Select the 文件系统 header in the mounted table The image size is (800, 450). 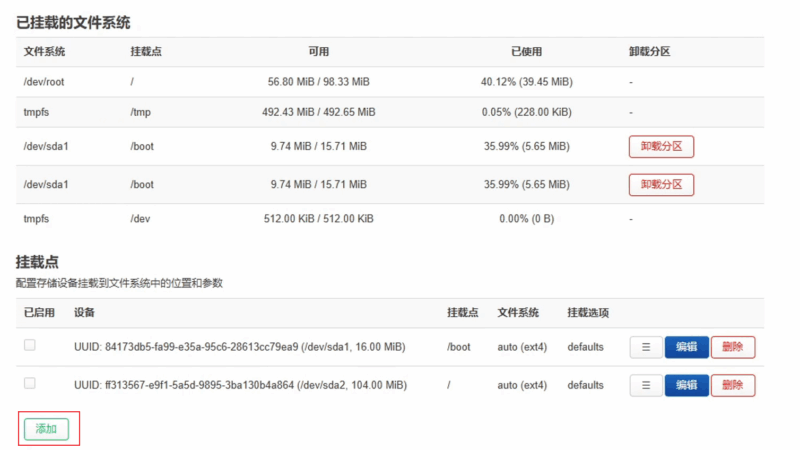click(44, 52)
